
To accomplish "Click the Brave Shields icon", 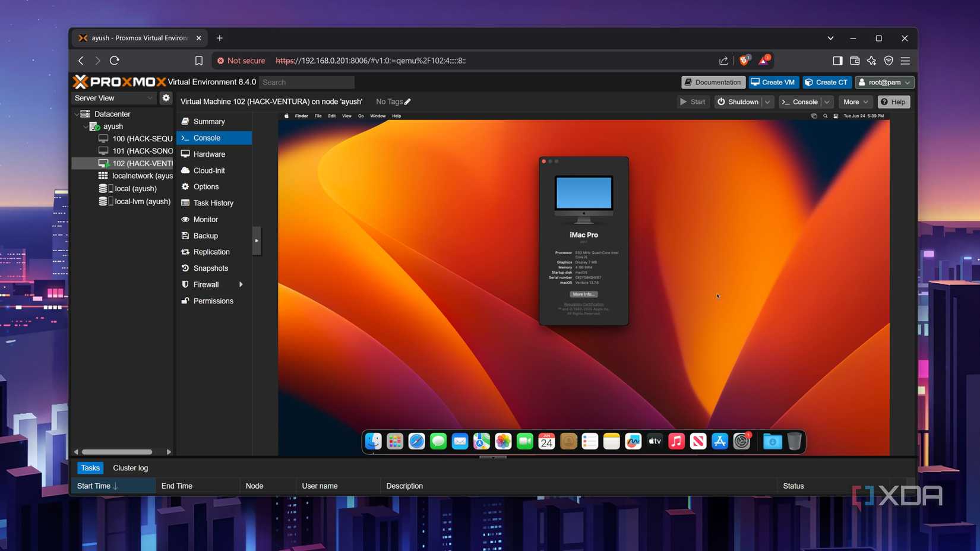I will pyautogui.click(x=744, y=61).
